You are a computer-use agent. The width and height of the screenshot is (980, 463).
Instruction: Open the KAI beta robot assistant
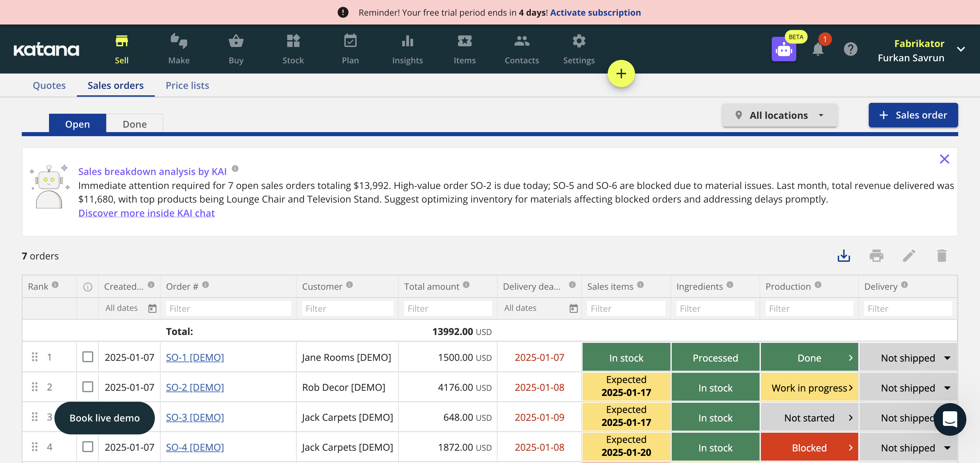point(784,49)
